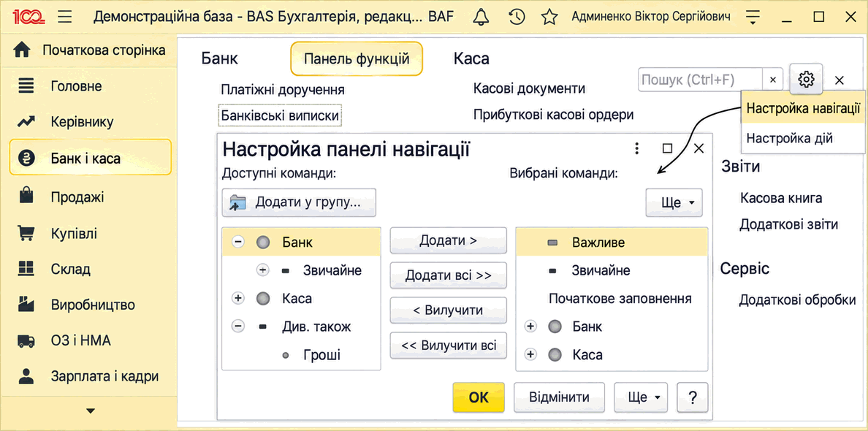
Task: Open Банківські виписки link
Action: (280, 115)
